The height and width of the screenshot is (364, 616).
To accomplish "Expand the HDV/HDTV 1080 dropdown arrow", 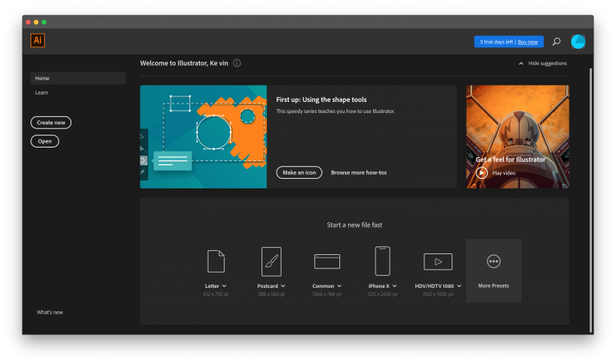I will 459,286.
